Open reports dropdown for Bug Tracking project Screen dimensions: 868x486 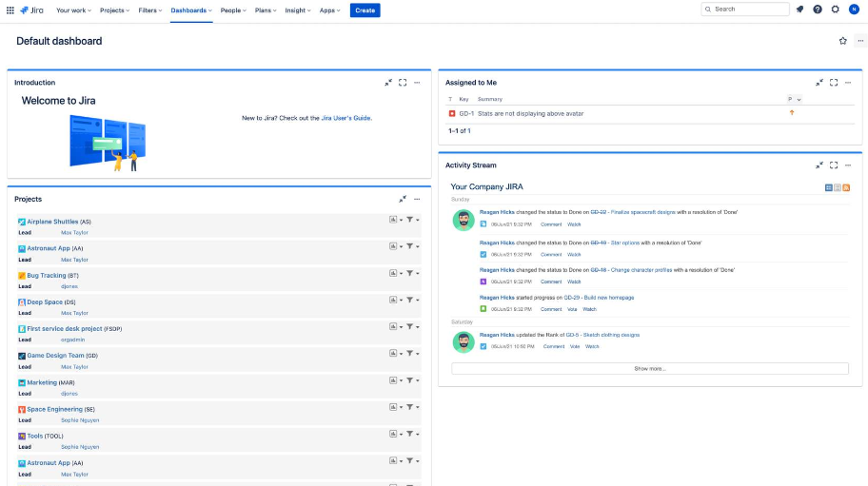[x=396, y=273]
